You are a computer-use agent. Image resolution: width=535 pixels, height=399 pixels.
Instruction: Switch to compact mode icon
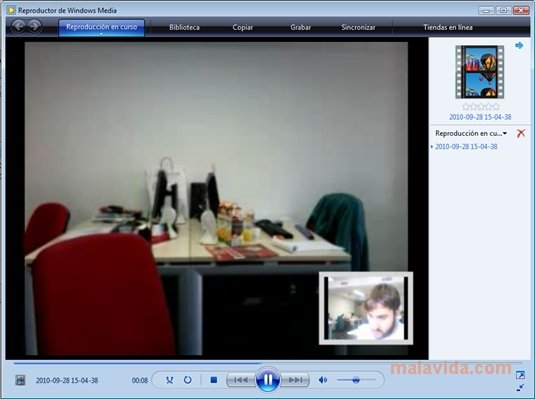tap(520, 387)
